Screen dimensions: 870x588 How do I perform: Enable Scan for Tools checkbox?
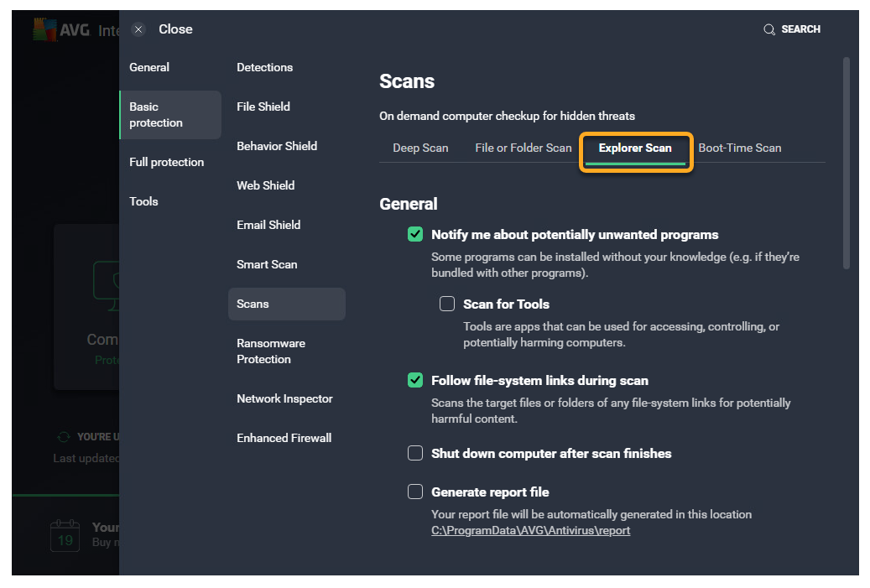click(447, 304)
